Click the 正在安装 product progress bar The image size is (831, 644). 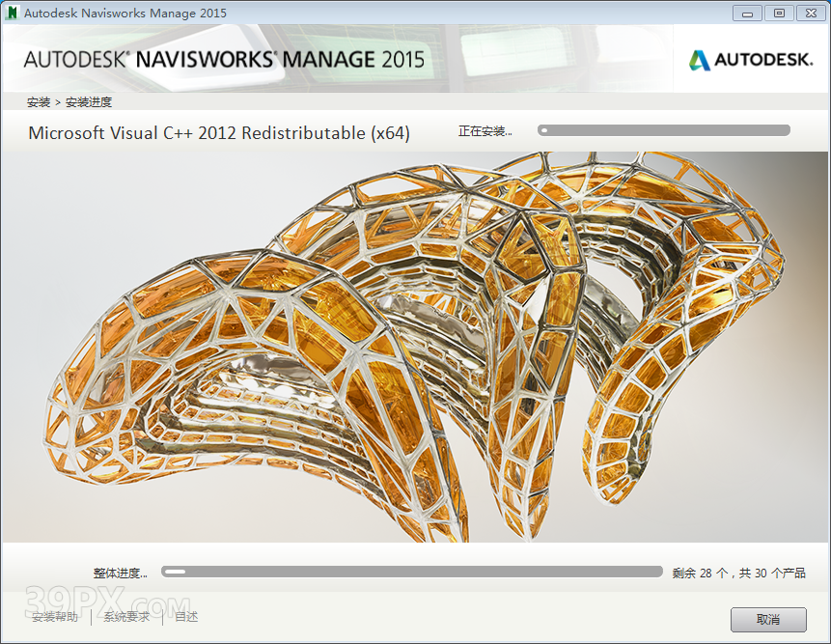click(x=663, y=130)
